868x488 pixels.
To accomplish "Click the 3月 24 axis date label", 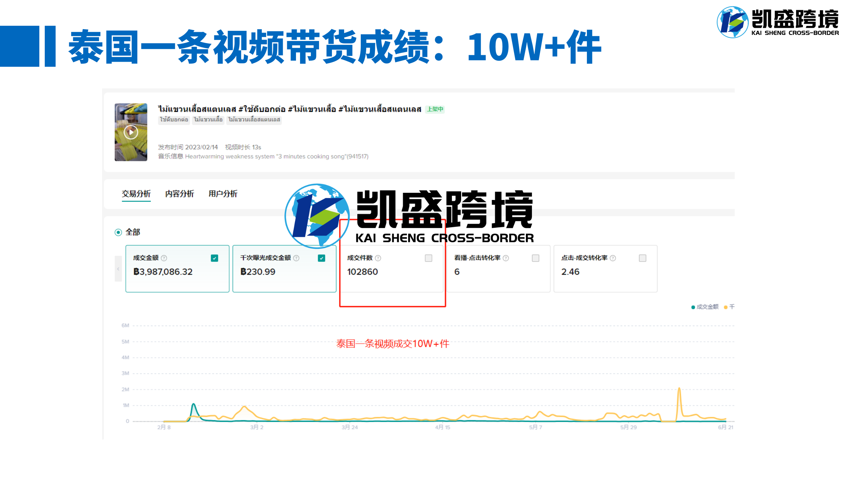I will (350, 427).
